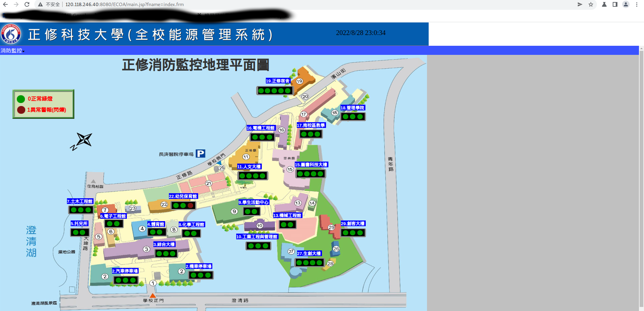Click the university logo emblem

[x=11, y=34]
